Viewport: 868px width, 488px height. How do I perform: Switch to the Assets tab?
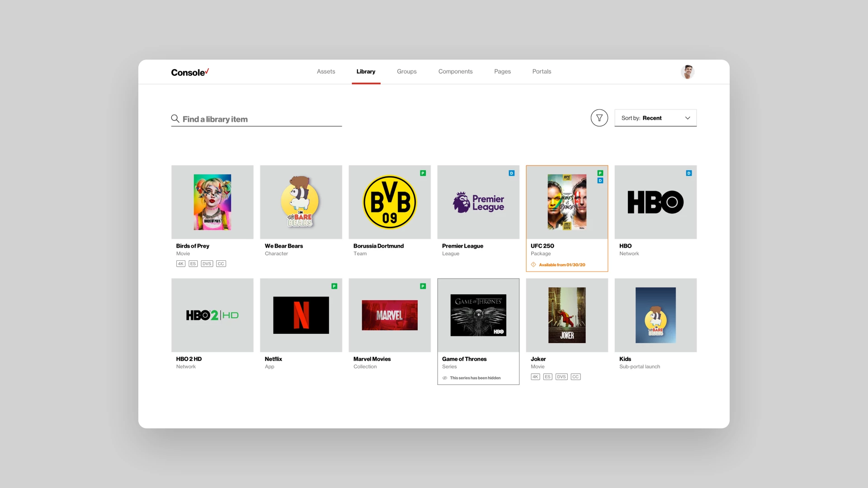326,71
